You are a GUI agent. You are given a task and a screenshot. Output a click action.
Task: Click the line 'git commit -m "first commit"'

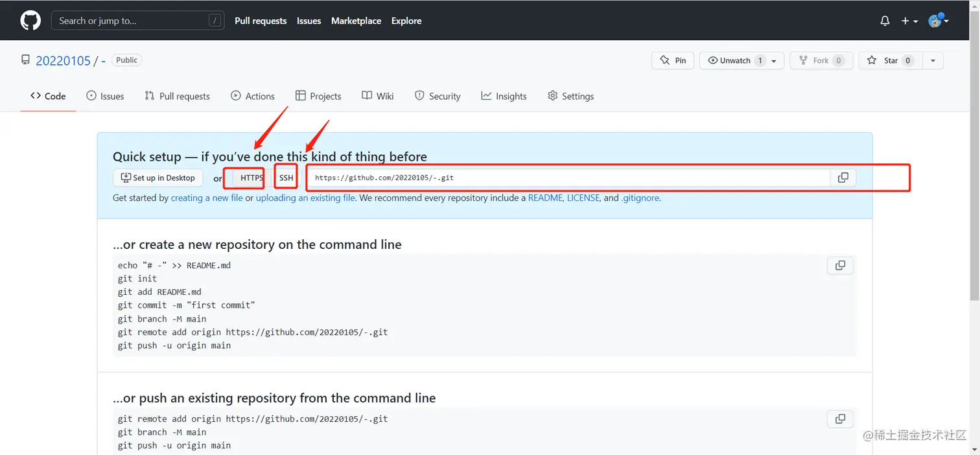coord(187,305)
